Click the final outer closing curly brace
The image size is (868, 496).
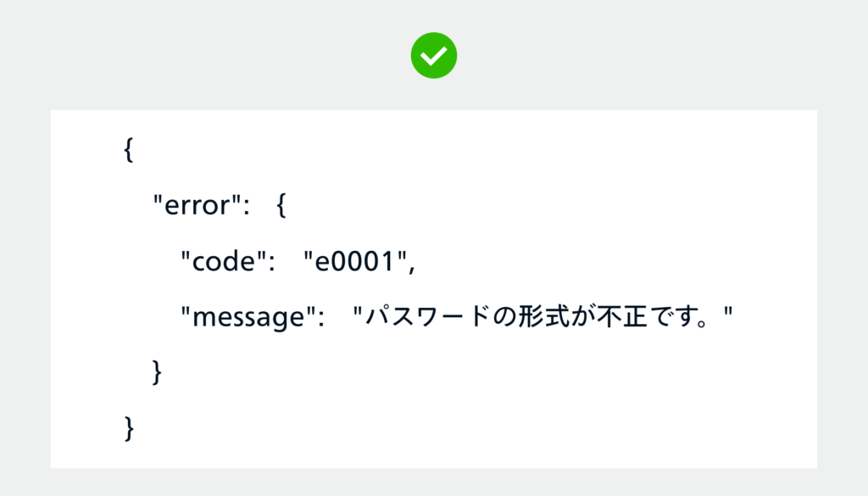click(x=129, y=428)
